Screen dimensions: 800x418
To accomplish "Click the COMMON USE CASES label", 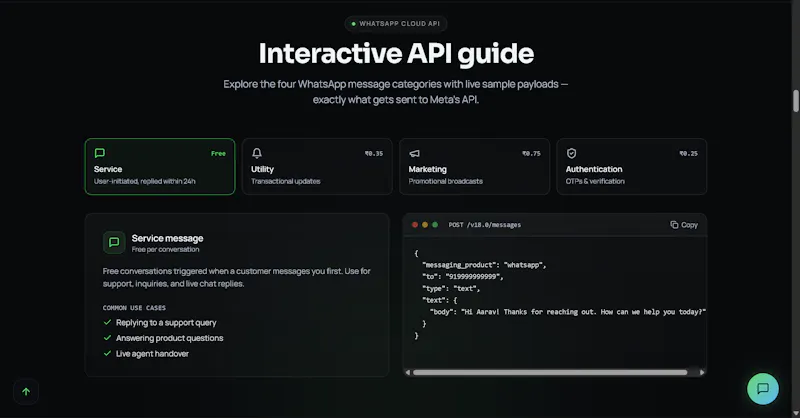I will coord(134,308).
